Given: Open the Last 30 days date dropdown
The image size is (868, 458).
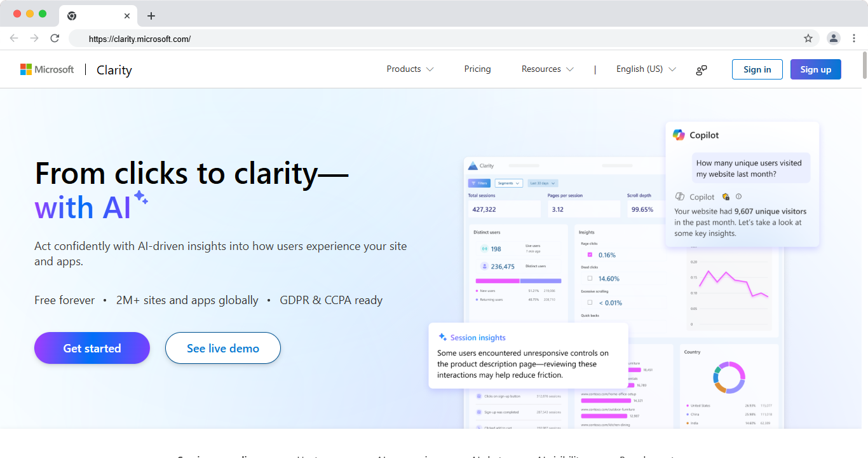Looking at the screenshot, I should (543, 183).
